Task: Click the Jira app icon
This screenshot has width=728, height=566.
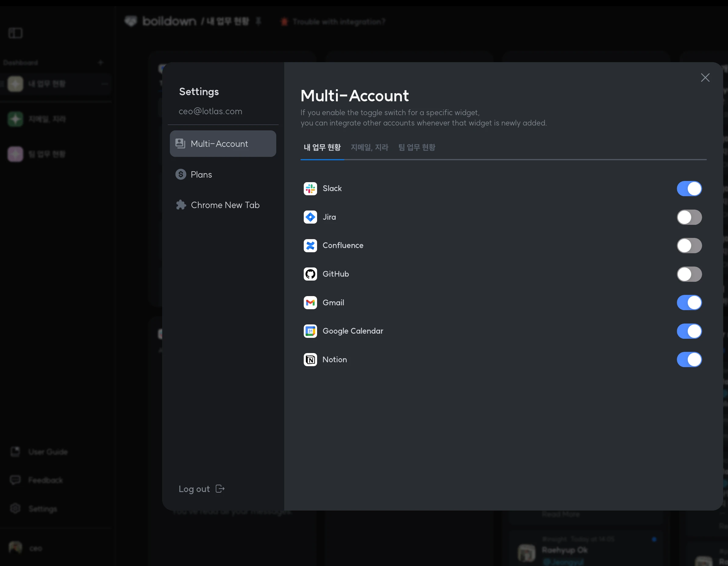Action: click(310, 217)
